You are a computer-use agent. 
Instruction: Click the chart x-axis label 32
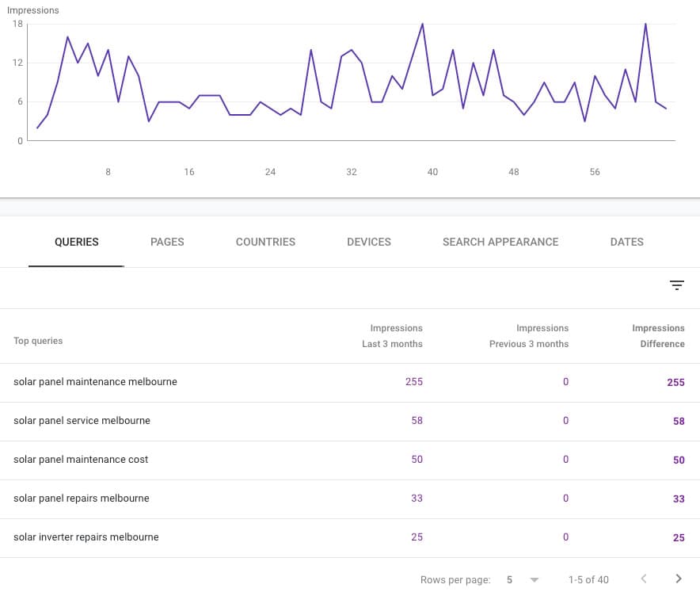pos(352,172)
